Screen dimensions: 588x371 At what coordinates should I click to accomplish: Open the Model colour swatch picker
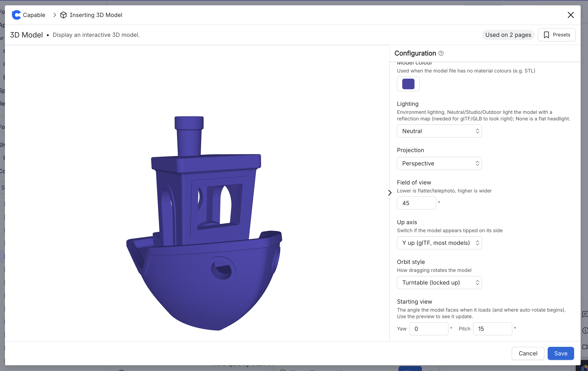click(408, 84)
